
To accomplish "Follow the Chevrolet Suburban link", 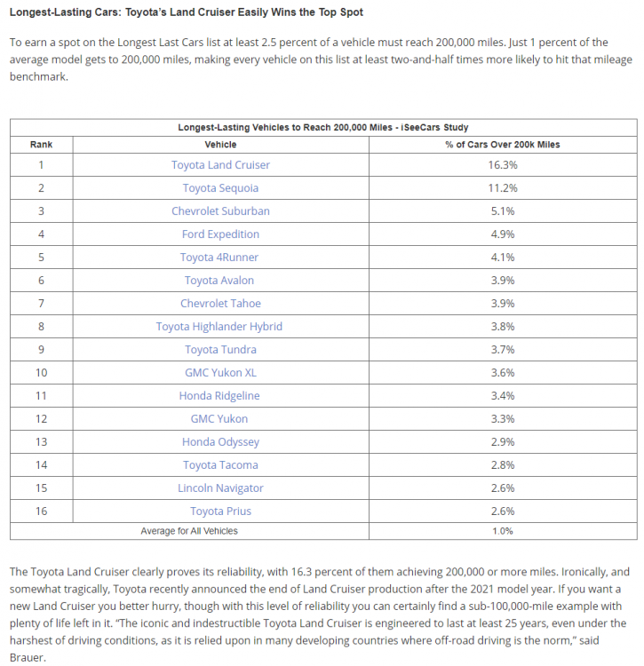I will (x=220, y=211).
